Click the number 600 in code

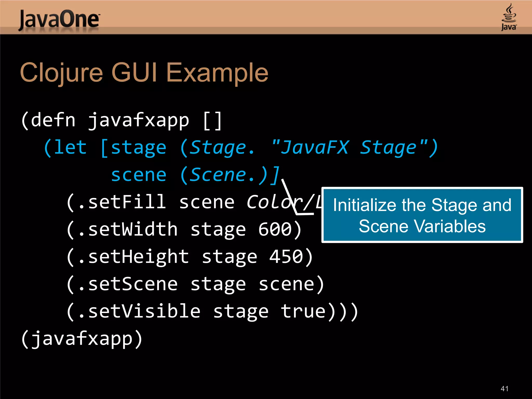pyautogui.click(x=275, y=230)
